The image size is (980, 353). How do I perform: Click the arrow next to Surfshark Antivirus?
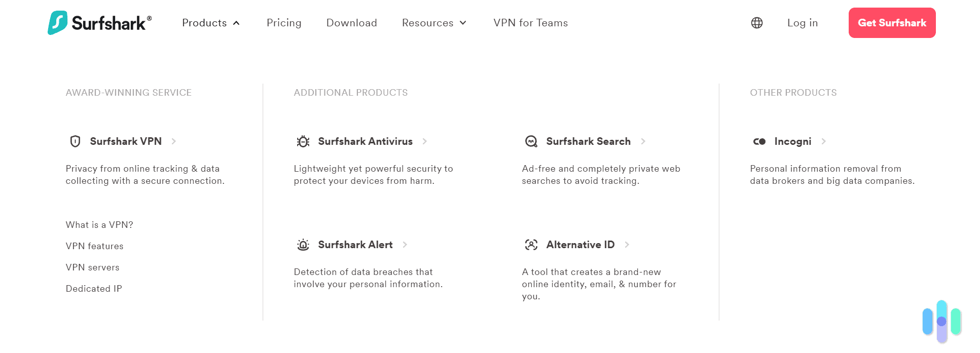425,141
